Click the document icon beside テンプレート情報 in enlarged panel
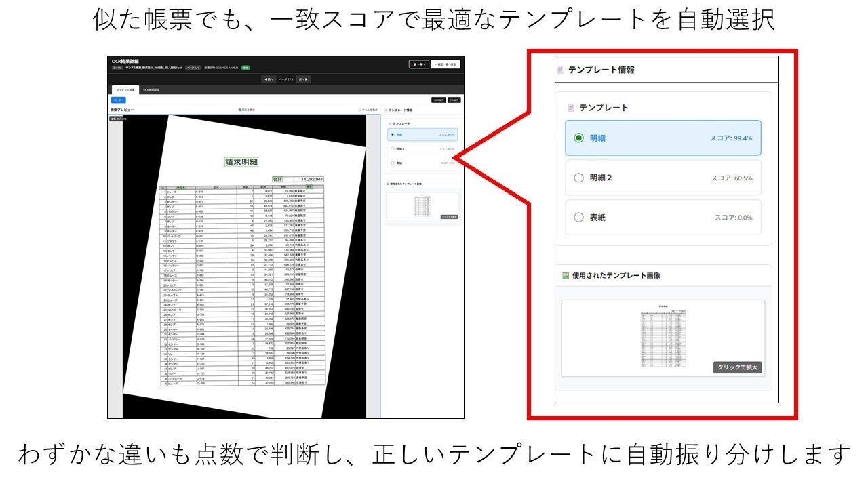The width and height of the screenshot is (868, 488). 560,70
